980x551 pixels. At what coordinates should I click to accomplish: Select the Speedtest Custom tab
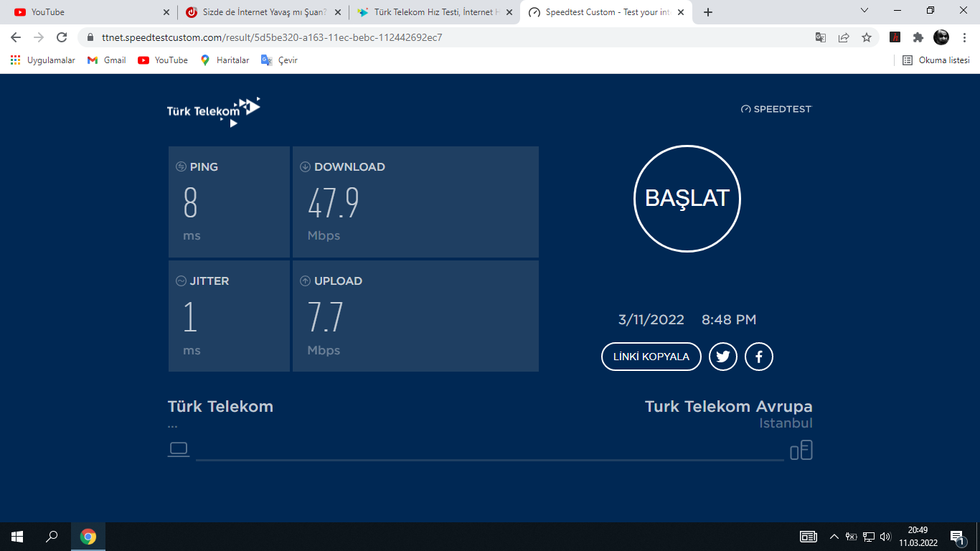click(606, 12)
